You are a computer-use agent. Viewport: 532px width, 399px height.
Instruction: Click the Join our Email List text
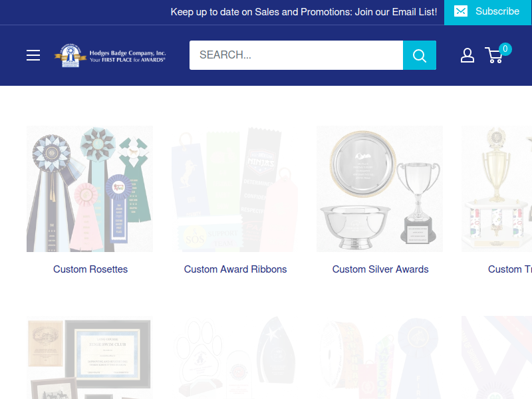[x=396, y=12]
